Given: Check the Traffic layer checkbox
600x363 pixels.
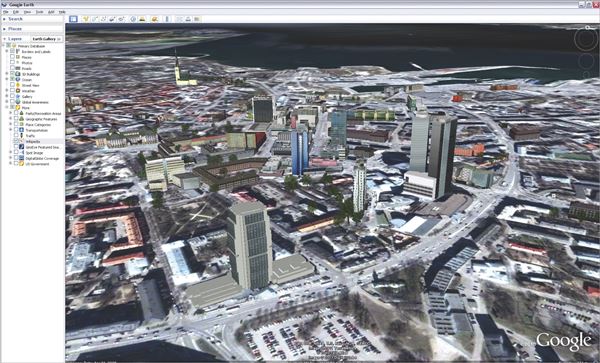Looking at the screenshot, I should coord(16,135).
